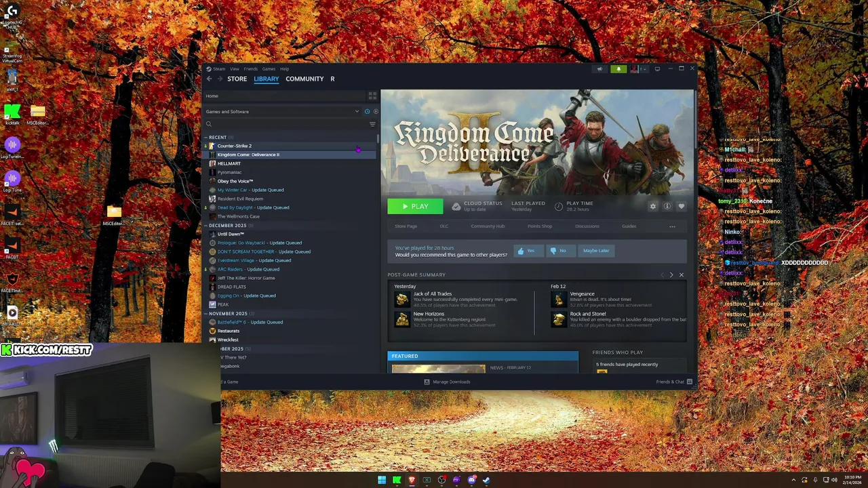Select the Logi Tune desktop icon
The width and height of the screenshot is (868, 488).
[x=12, y=181]
